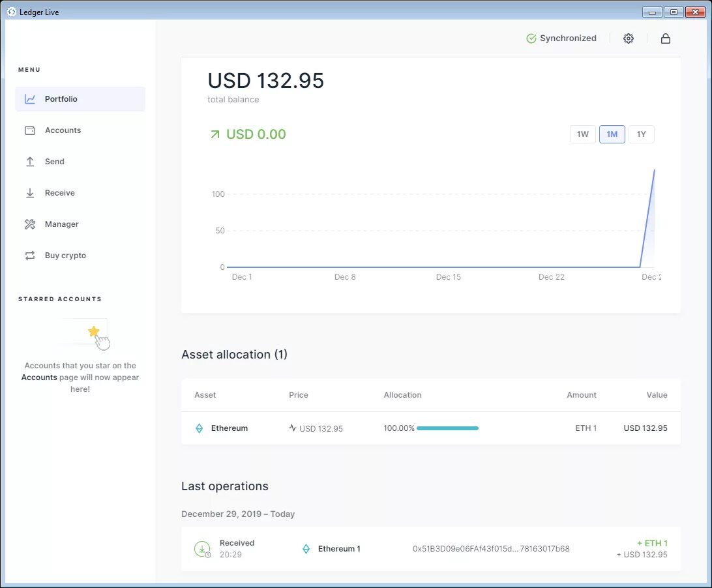Open the Send menu entry
712x588 pixels.
[80, 162]
